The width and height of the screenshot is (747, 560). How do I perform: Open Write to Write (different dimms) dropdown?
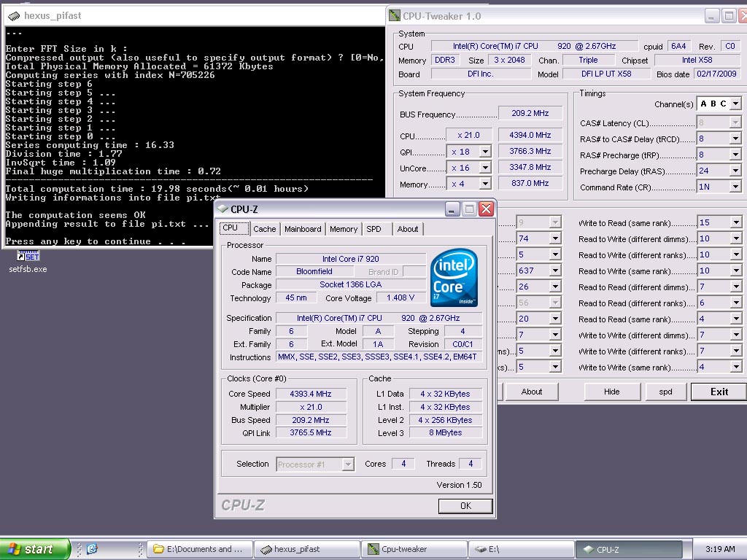click(737, 335)
